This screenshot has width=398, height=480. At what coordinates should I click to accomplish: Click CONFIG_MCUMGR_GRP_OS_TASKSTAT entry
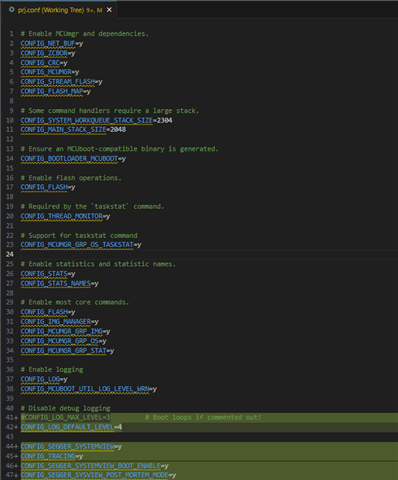pos(77,245)
